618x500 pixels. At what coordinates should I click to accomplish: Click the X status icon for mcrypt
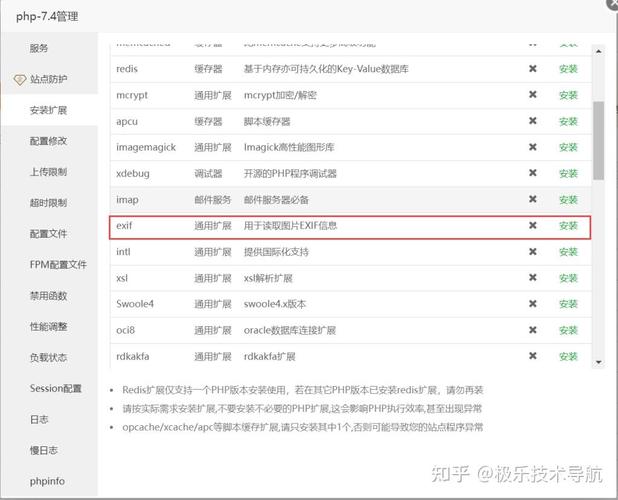(532, 95)
